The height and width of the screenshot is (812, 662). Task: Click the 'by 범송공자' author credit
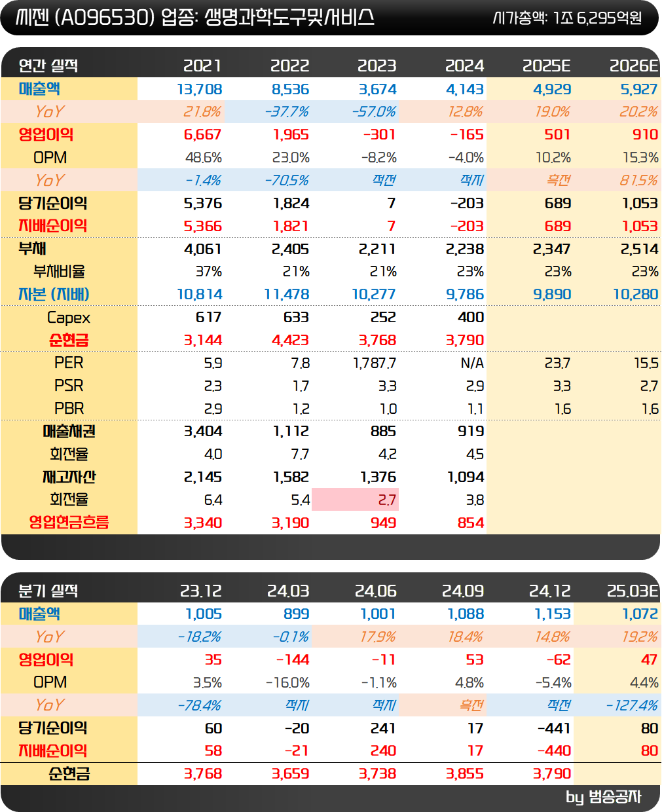(x=604, y=797)
